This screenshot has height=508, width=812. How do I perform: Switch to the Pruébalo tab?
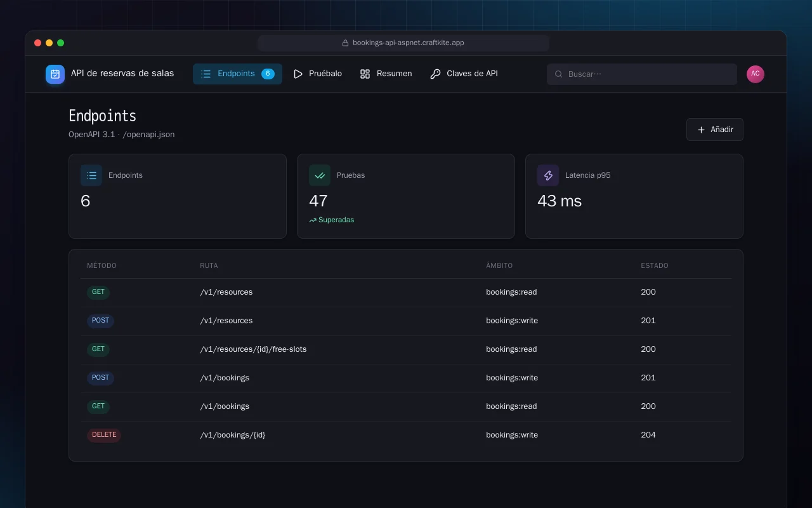click(318, 74)
